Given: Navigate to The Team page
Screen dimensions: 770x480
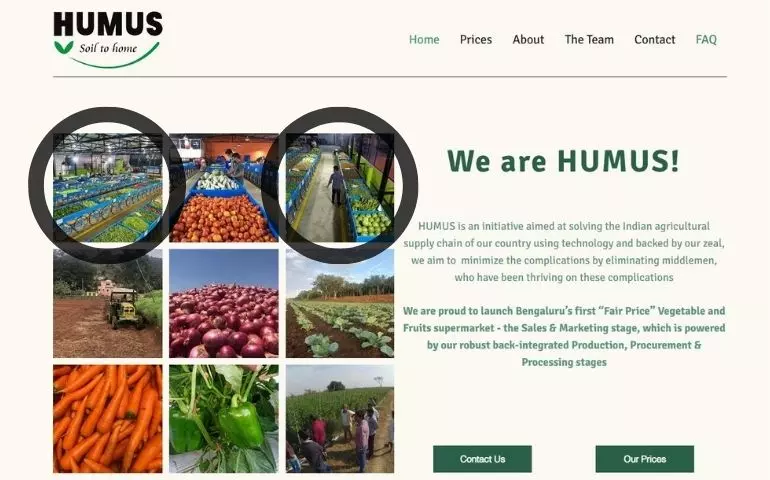Looking at the screenshot, I should pyautogui.click(x=589, y=39).
